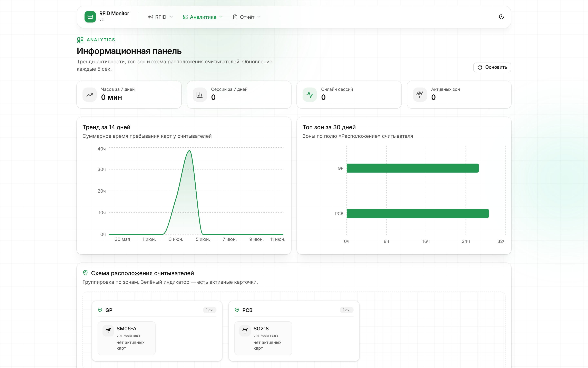Click the GP label in zones chart
This screenshot has height=368, width=588.
[340, 168]
